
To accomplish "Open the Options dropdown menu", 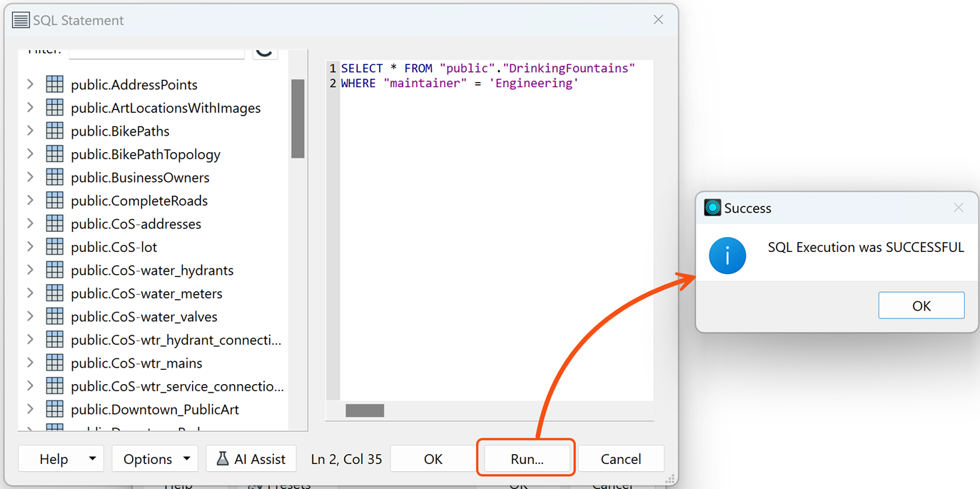I will tap(155, 459).
